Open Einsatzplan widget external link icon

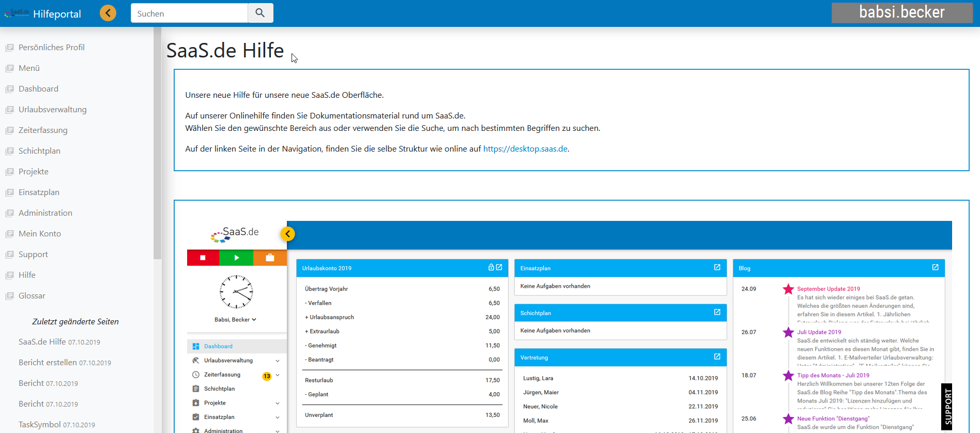click(717, 267)
